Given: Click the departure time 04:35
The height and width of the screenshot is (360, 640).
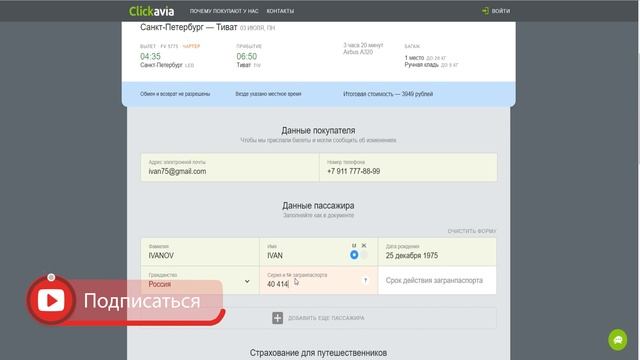Looking at the screenshot, I should [150, 56].
